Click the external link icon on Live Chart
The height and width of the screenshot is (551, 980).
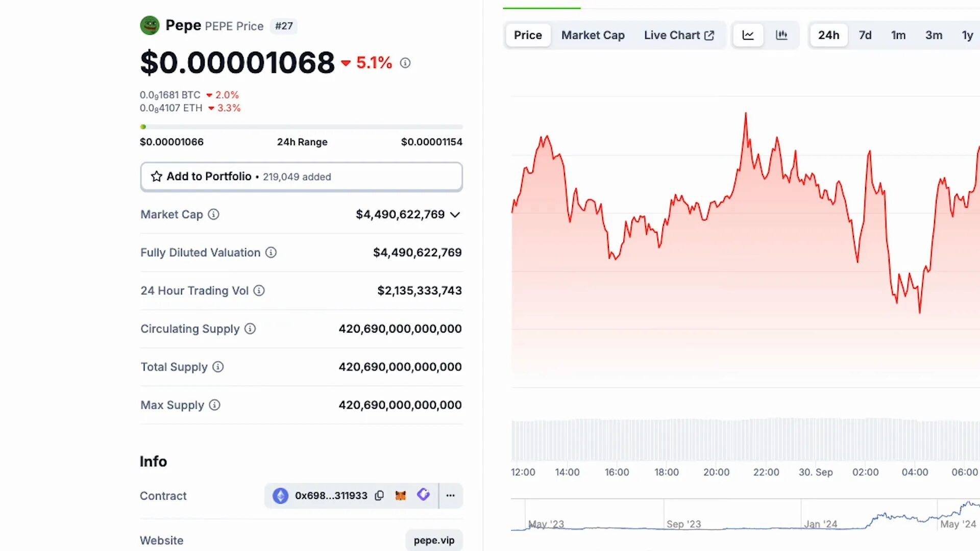(x=709, y=35)
